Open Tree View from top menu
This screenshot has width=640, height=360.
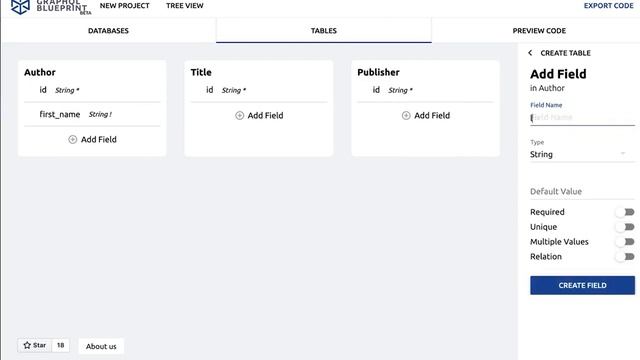(x=184, y=6)
